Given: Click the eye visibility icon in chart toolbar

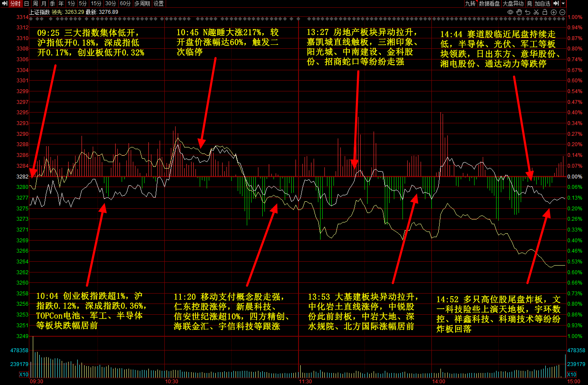Looking at the screenshot, I should coord(510,12).
